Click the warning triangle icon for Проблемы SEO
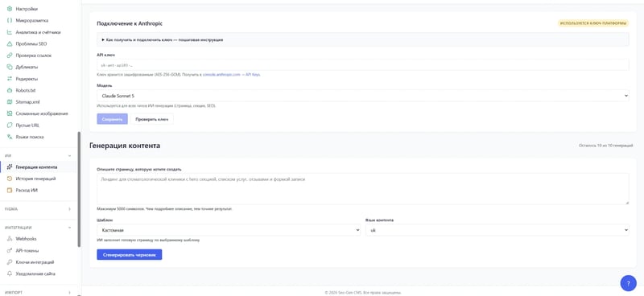Viewport: 644px width, 296px height. 10,43
